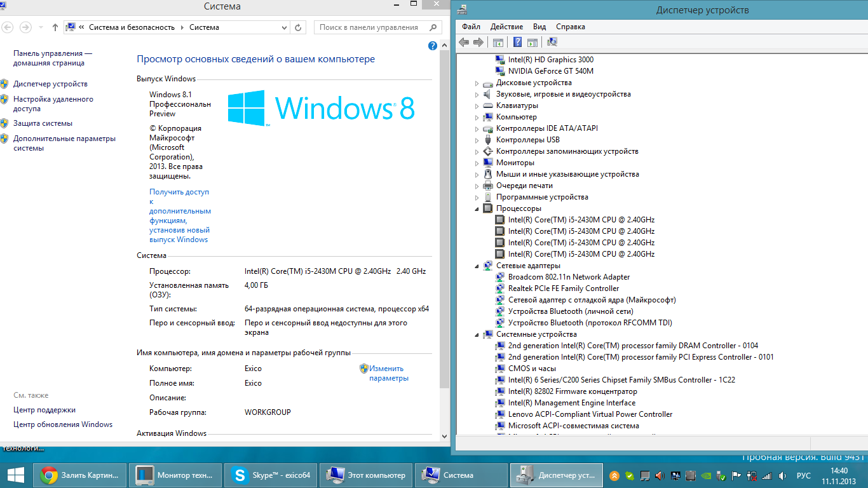Collapse the Процессоры node
This screenshot has height=488, width=868.
477,209
